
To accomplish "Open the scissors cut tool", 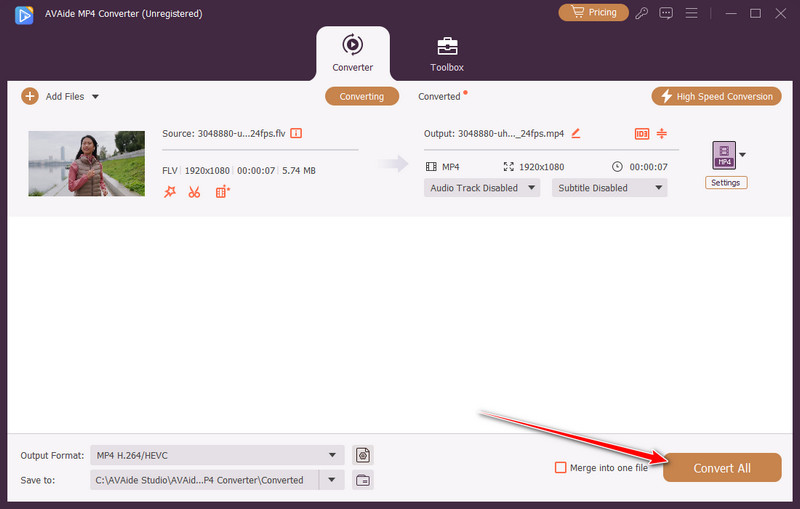I will 194,191.
